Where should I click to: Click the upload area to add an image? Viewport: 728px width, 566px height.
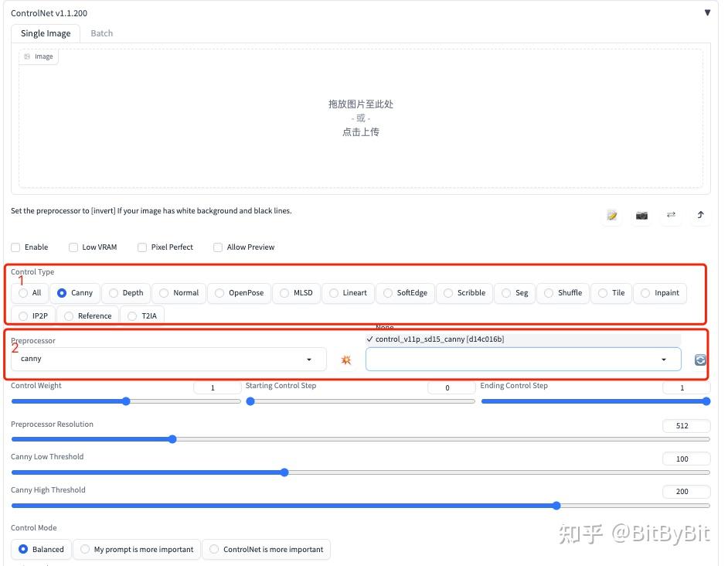360,118
